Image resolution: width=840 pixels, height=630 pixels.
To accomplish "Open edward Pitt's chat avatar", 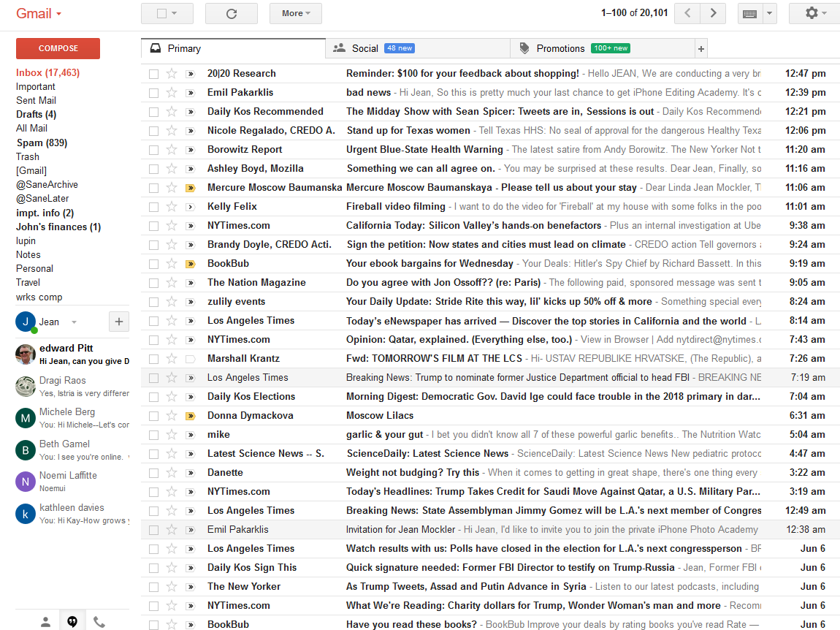I will click(x=25, y=354).
